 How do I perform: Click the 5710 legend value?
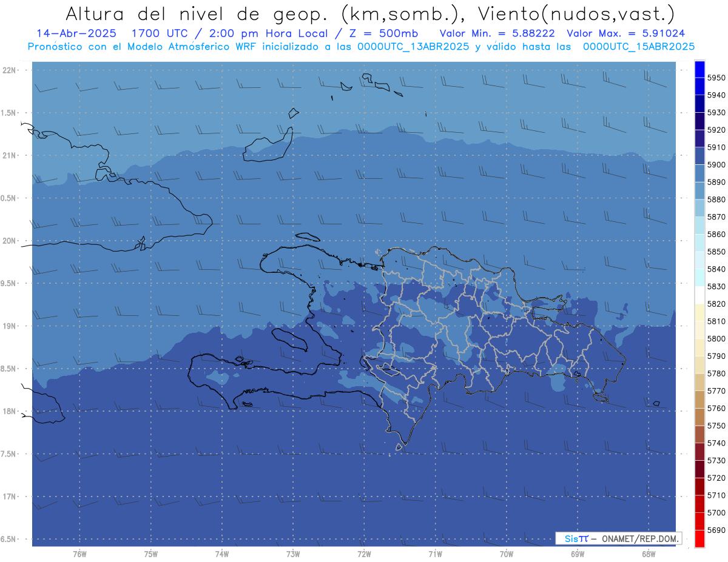coord(716,495)
